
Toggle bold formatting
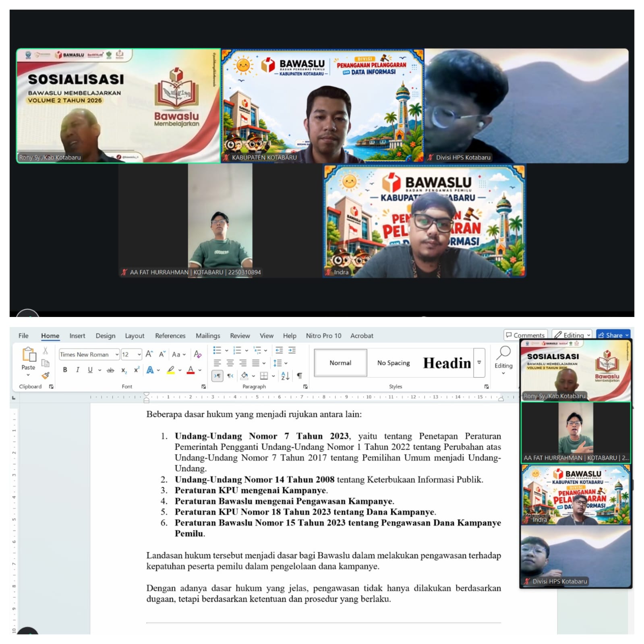pyautogui.click(x=65, y=370)
